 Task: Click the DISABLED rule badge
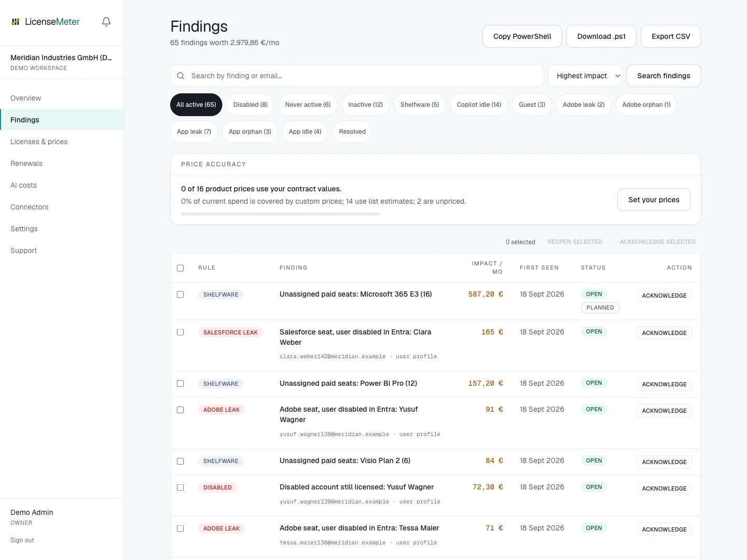(217, 488)
